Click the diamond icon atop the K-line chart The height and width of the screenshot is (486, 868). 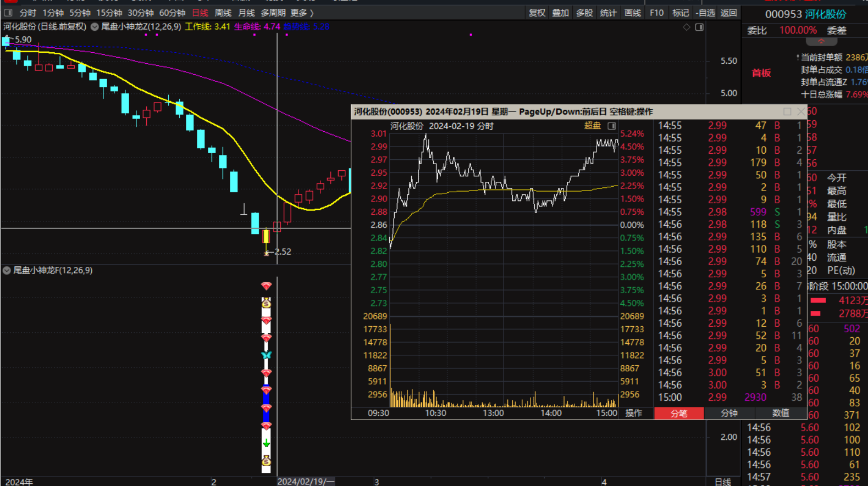[686, 27]
